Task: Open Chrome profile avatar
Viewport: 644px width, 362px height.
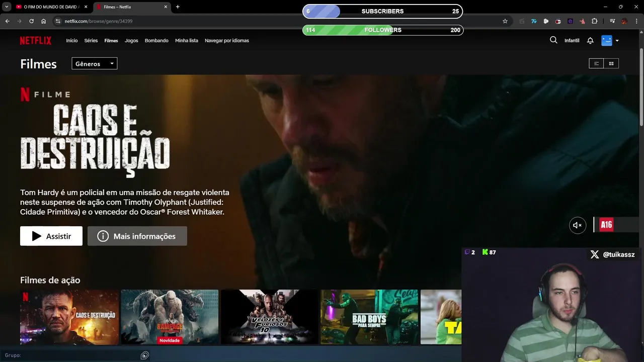Action: (x=624, y=21)
